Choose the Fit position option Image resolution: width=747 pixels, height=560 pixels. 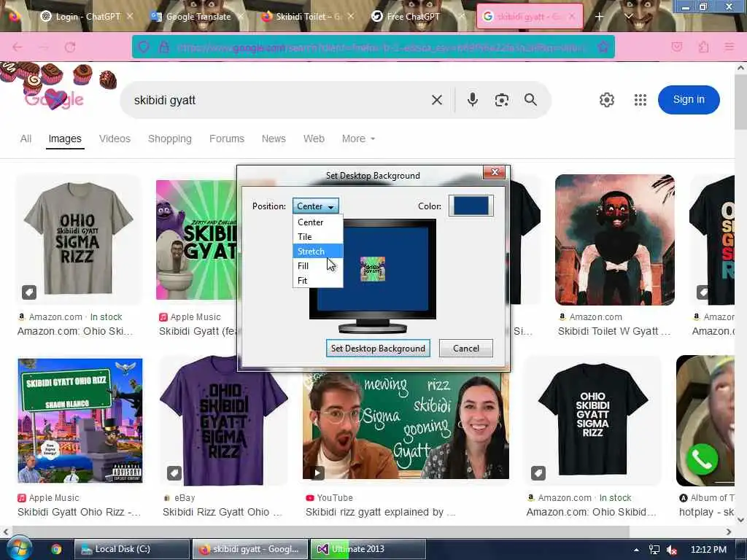[318, 281]
